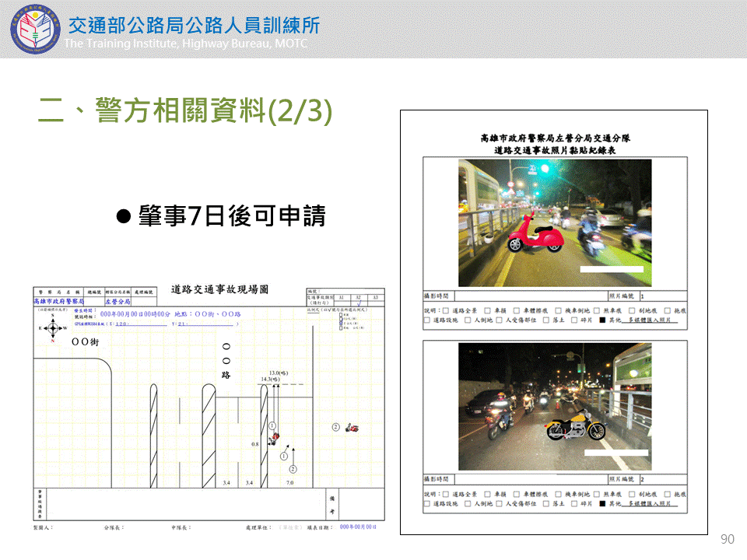Click the 道路交通事故現場圖 diagram title
The image size is (747, 560).
click(x=219, y=289)
